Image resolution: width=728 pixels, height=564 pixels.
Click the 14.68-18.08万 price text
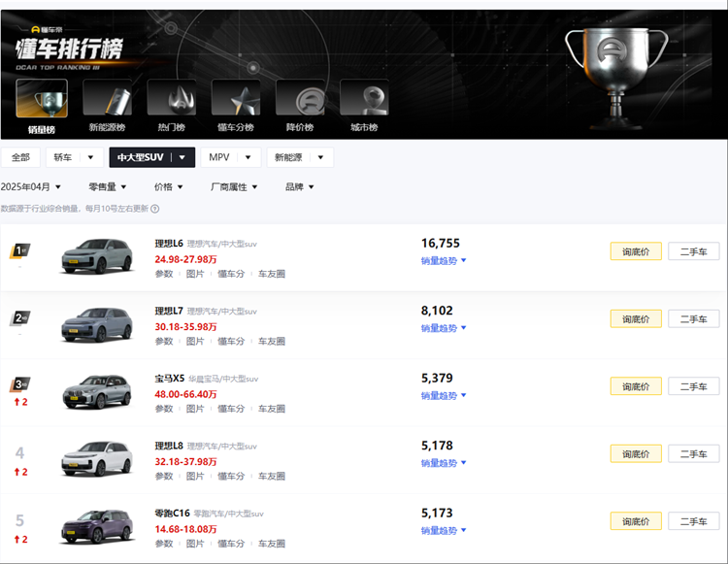pyautogui.click(x=185, y=529)
